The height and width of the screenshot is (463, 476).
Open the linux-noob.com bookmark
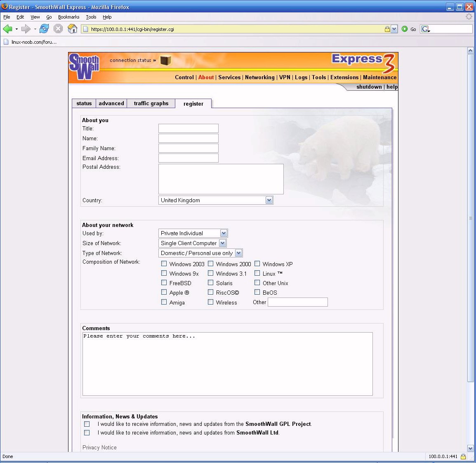point(30,42)
